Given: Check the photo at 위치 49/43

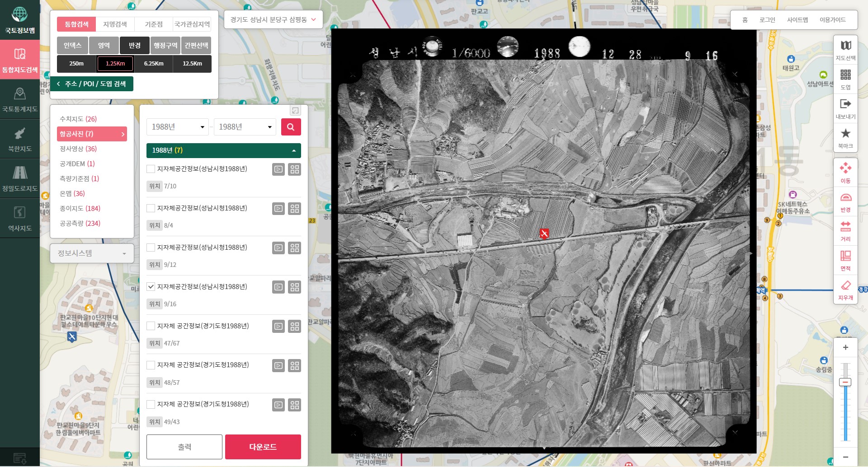Looking at the screenshot, I should 151,404.
